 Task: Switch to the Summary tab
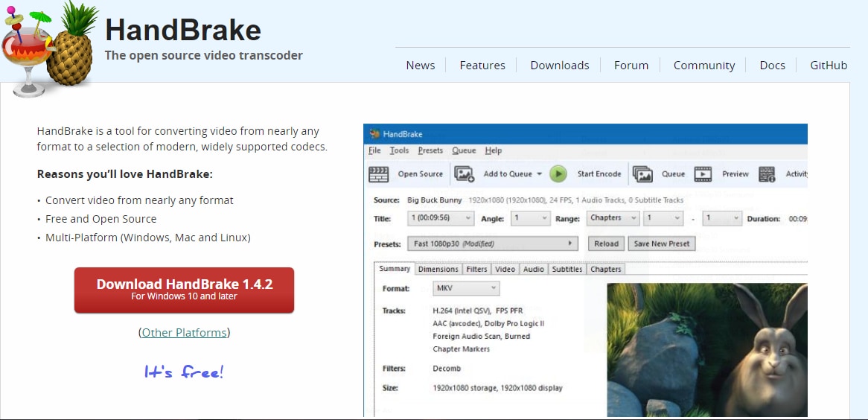tap(394, 269)
